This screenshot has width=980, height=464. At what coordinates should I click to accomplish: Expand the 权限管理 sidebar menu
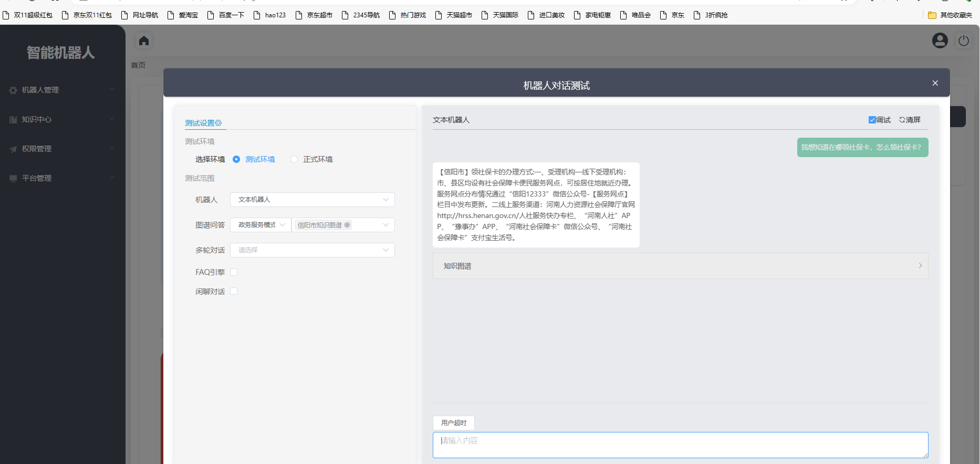62,149
